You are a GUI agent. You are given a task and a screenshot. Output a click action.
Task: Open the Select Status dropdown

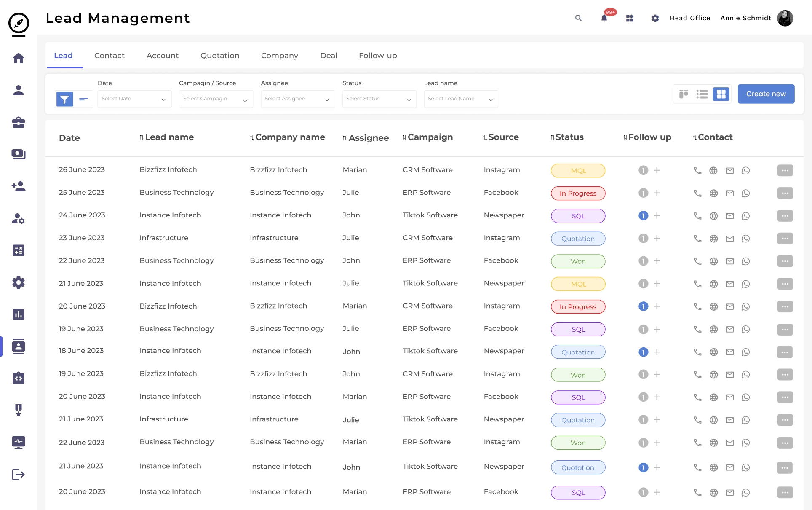(x=379, y=99)
